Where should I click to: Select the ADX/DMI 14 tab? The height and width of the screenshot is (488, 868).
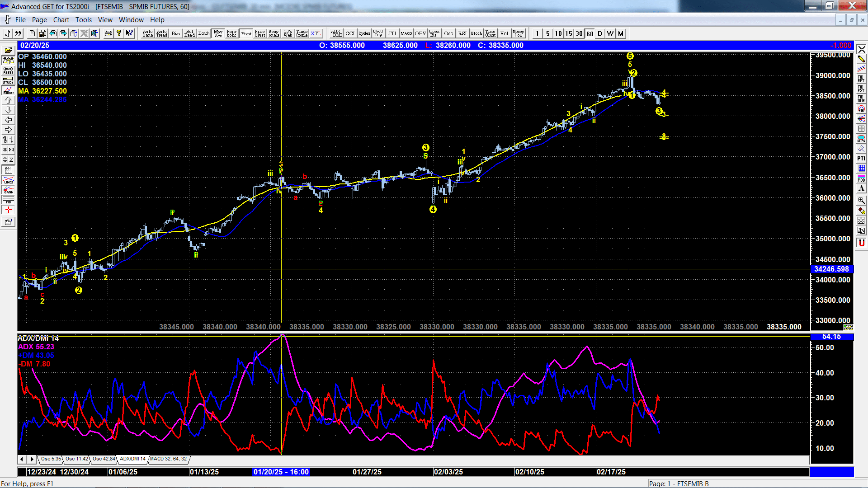point(132,459)
